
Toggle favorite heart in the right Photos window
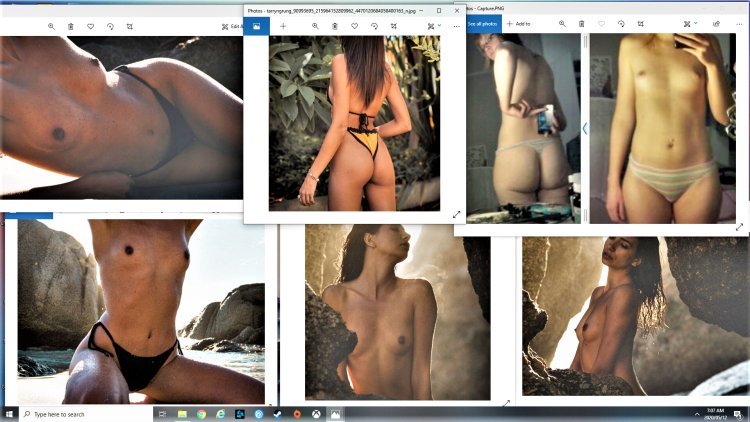tap(602, 23)
